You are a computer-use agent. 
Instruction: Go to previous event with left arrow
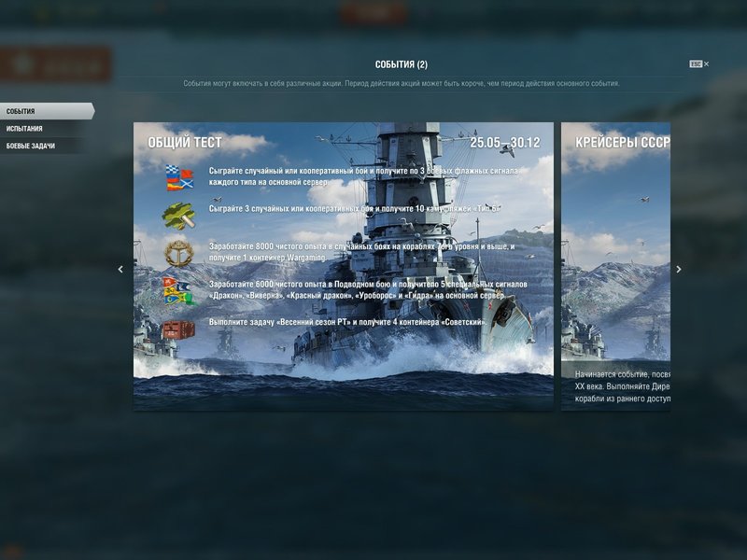[x=120, y=269]
